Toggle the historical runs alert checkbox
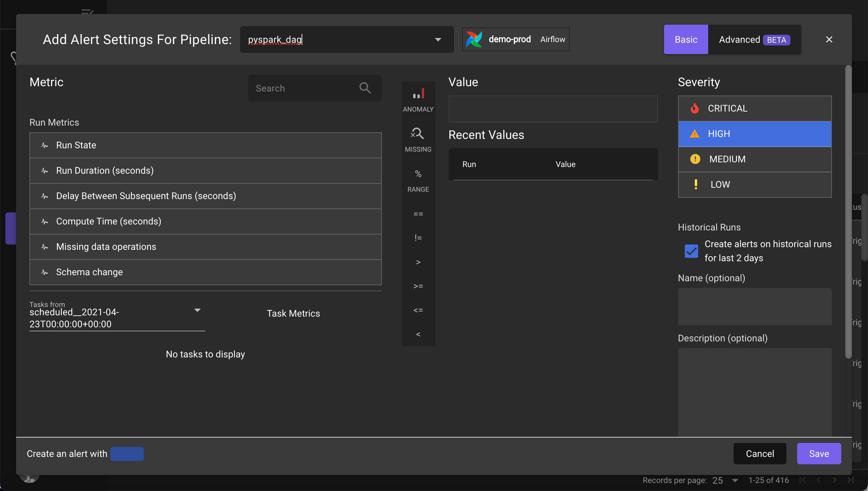 point(691,251)
